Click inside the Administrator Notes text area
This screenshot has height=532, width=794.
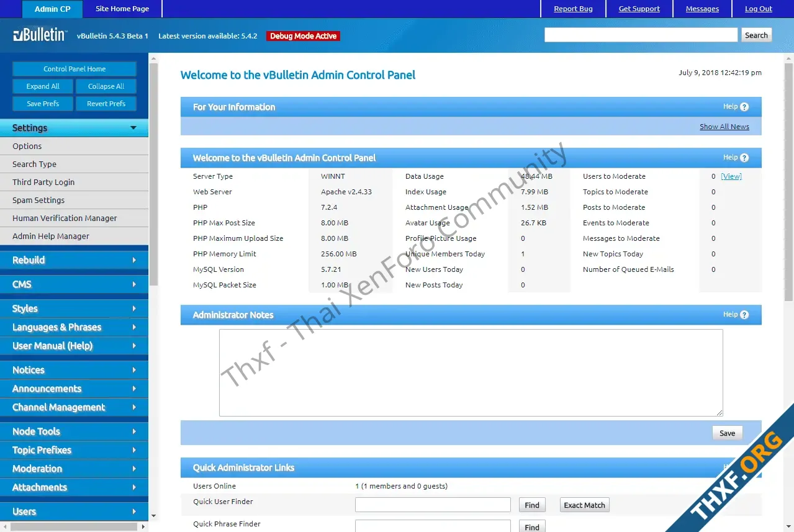click(471, 372)
